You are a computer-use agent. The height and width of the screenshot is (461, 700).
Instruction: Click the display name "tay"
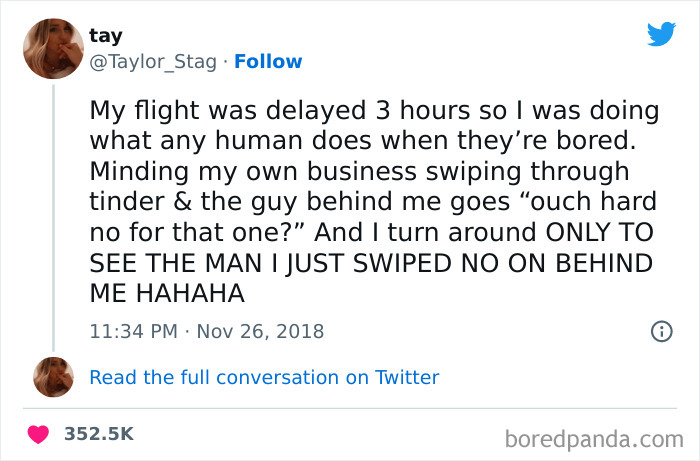(x=105, y=36)
